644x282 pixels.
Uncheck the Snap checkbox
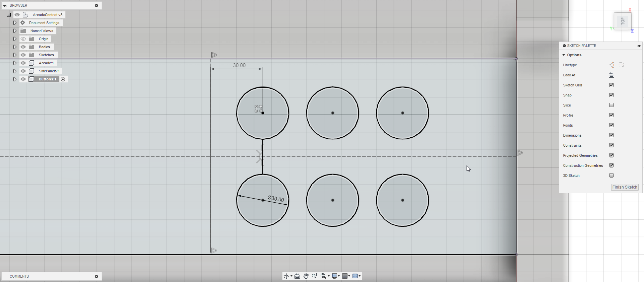(x=611, y=95)
